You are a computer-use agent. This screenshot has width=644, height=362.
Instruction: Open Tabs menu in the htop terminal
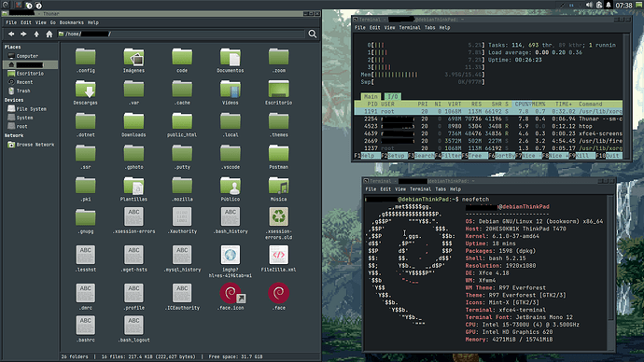coord(430,27)
